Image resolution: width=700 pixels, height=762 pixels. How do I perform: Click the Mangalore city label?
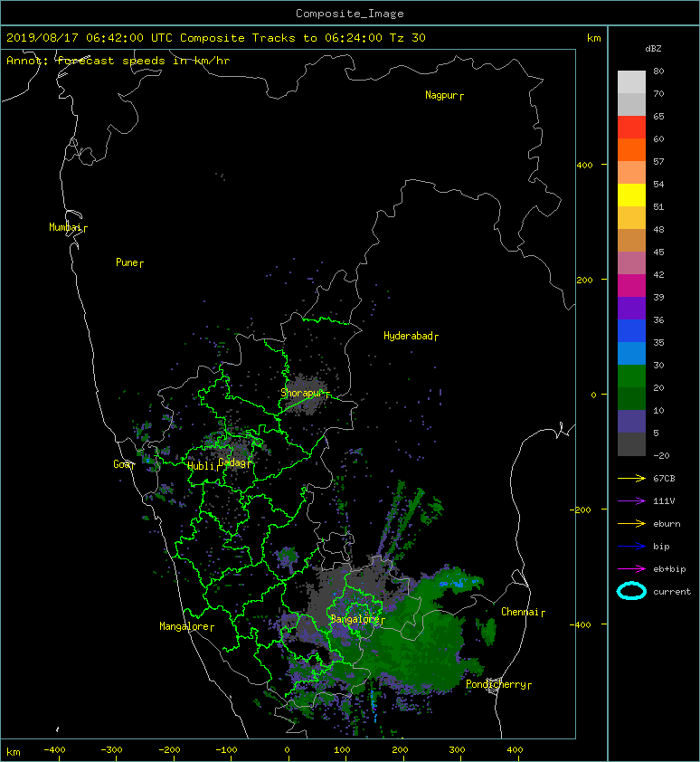(x=186, y=627)
